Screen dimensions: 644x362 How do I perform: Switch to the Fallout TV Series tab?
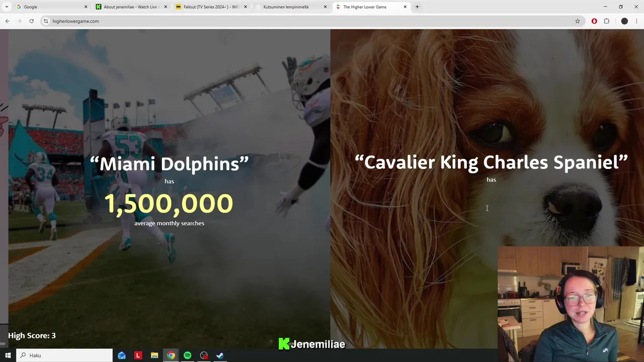coord(211,7)
